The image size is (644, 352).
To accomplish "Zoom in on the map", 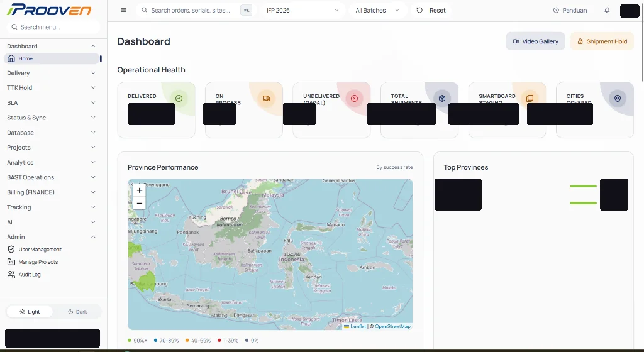I will 140,190.
